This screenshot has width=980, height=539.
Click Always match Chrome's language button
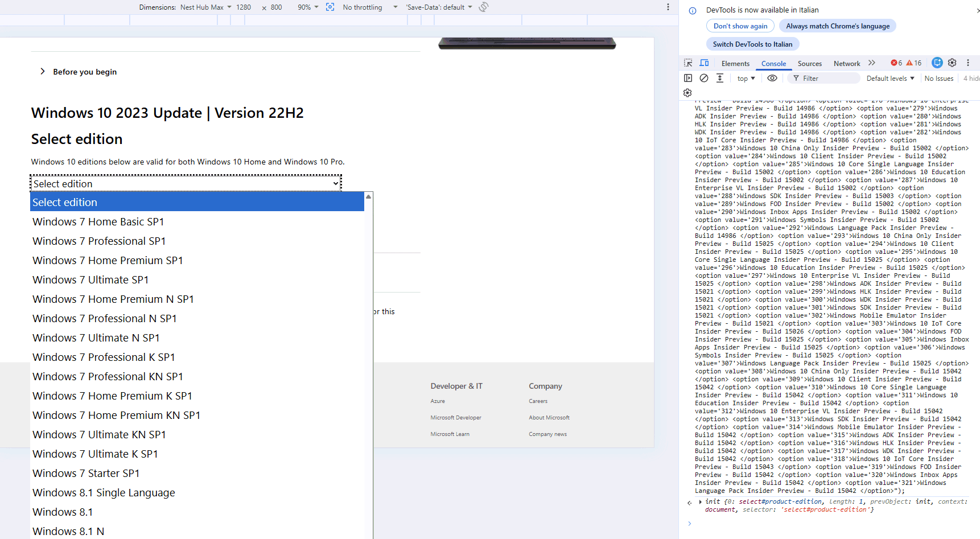pos(838,26)
